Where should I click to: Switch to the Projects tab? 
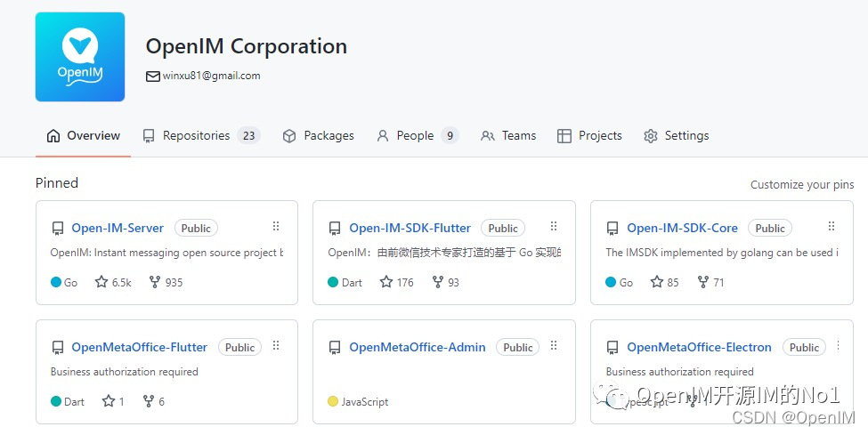[x=589, y=135]
